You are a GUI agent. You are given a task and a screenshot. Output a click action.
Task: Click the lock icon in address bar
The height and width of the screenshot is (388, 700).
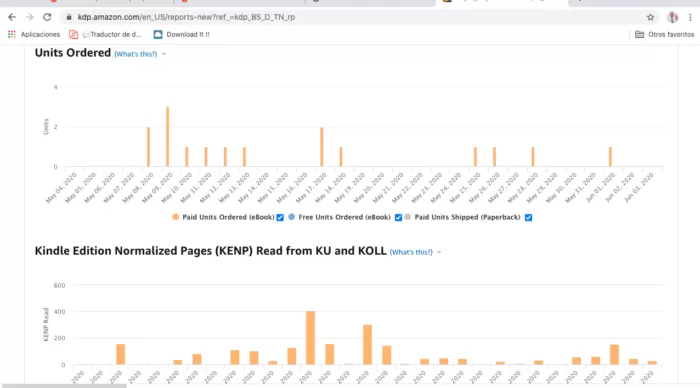pyautogui.click(x=69, y=17)
